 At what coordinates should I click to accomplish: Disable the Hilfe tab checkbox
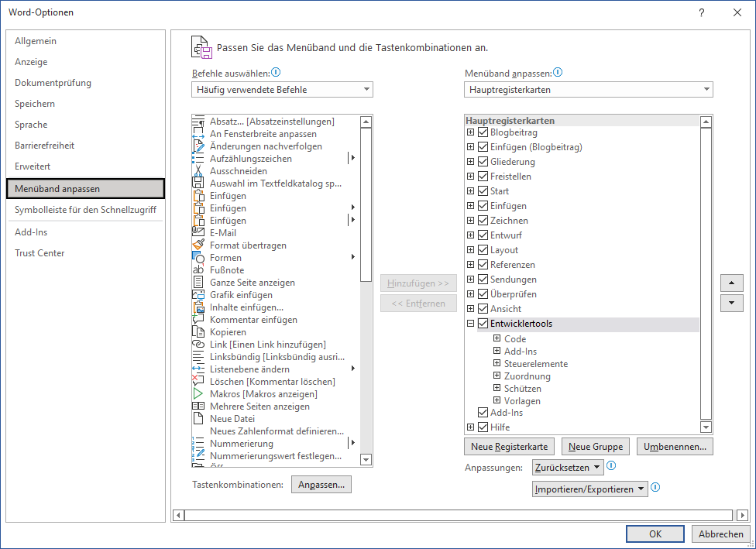pyautogui.click(x=483, y=427)
